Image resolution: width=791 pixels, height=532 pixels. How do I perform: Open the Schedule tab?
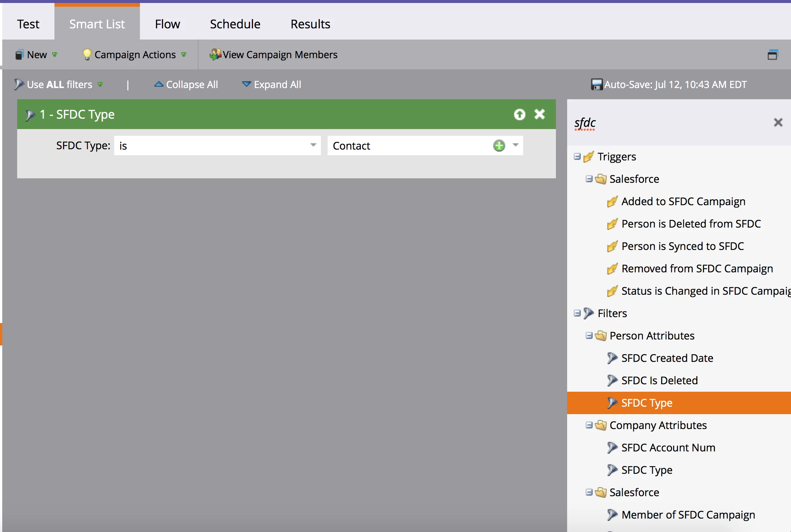[x=235, y=24]
